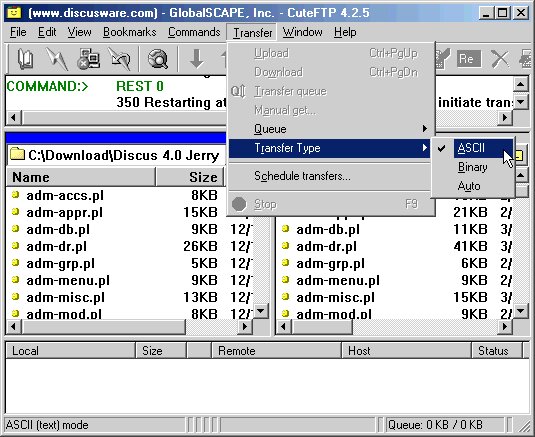Image resolution: width=535 pixels, height=437 pixels.
Task: Click local pane vertical scroll-down arrow
Action: [x=261, y=311]
